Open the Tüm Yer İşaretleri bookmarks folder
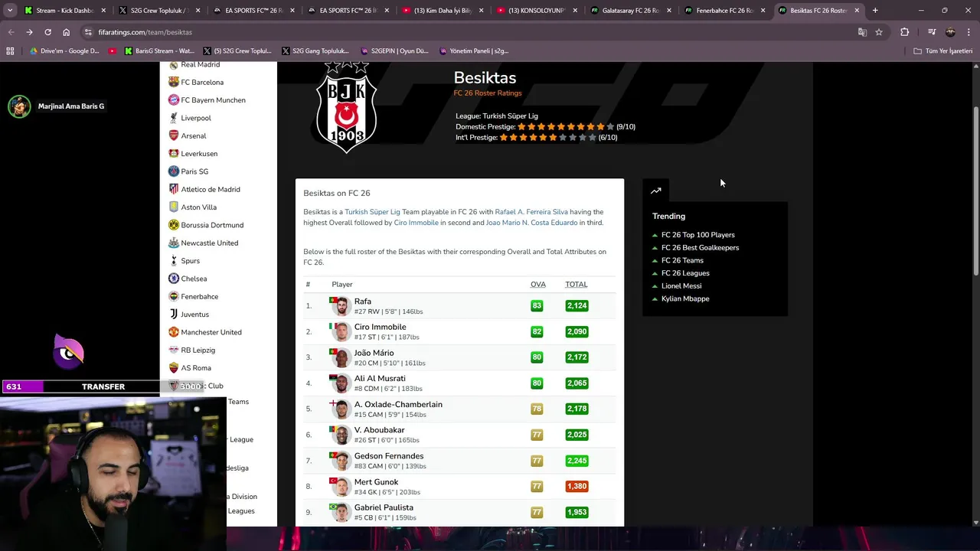This screenshot has height=551, width=980. coord(943,51)
